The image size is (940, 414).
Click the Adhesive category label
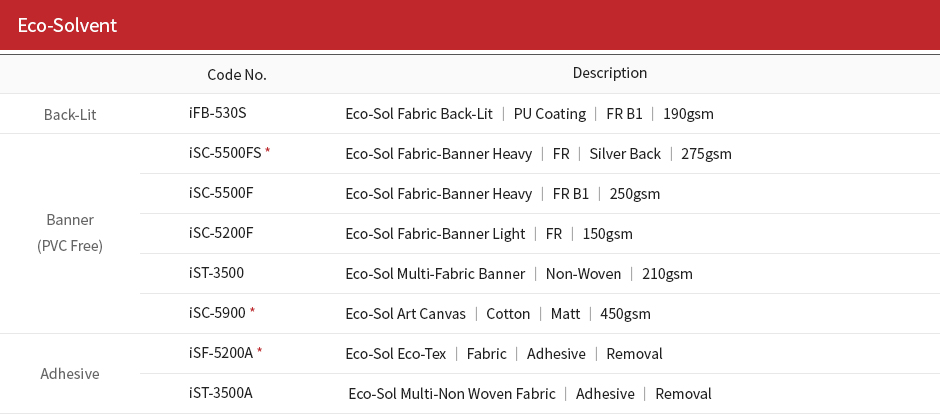pos(70,374)
